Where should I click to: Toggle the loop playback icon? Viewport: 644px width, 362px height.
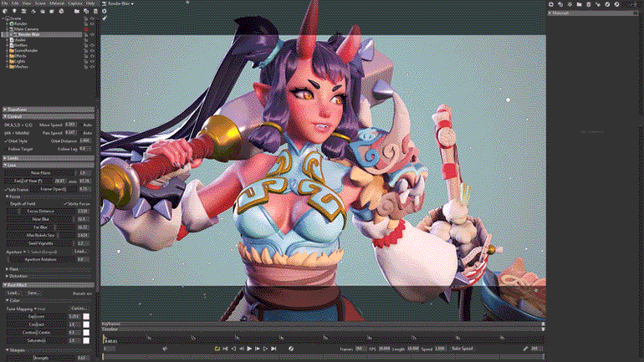point(217,348)
